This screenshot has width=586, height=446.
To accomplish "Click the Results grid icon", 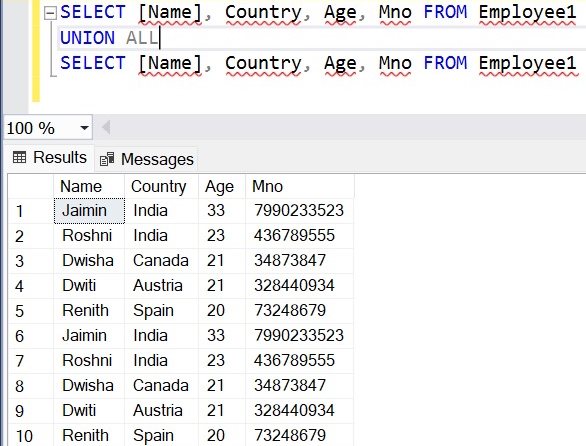I will coord(19,157).
